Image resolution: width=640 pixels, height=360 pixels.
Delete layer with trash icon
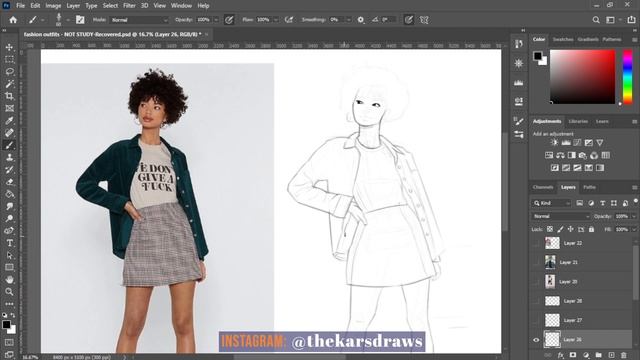pos(624,356)
